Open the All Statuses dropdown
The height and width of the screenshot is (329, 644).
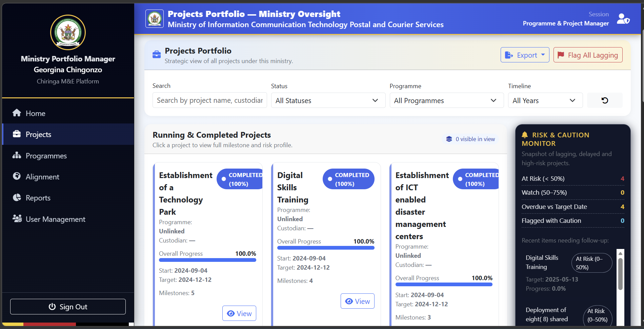tap(328, 100)
